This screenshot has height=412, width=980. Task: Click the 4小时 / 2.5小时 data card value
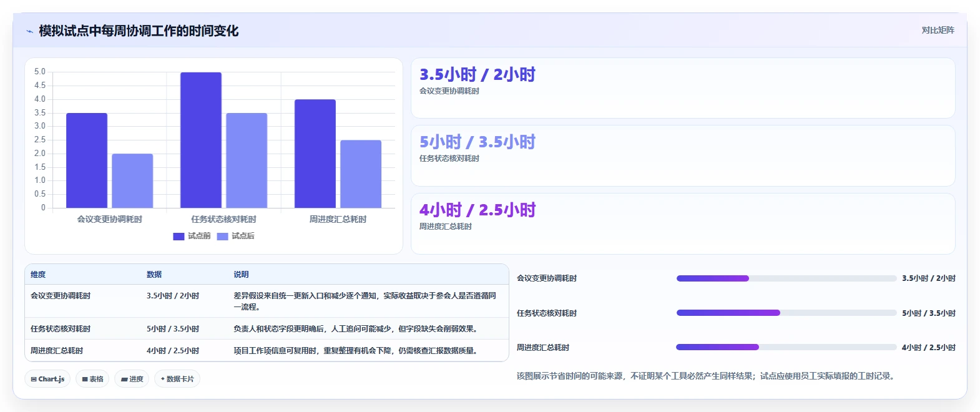477,210
